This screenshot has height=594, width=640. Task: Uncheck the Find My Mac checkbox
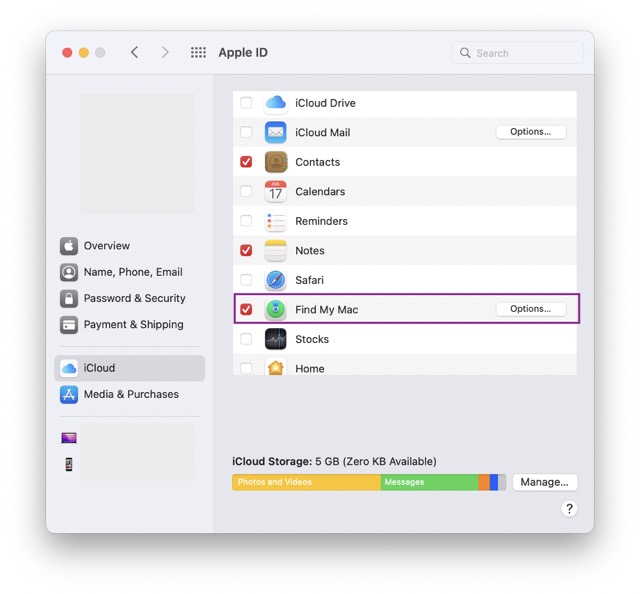click(x=246, y=309)
